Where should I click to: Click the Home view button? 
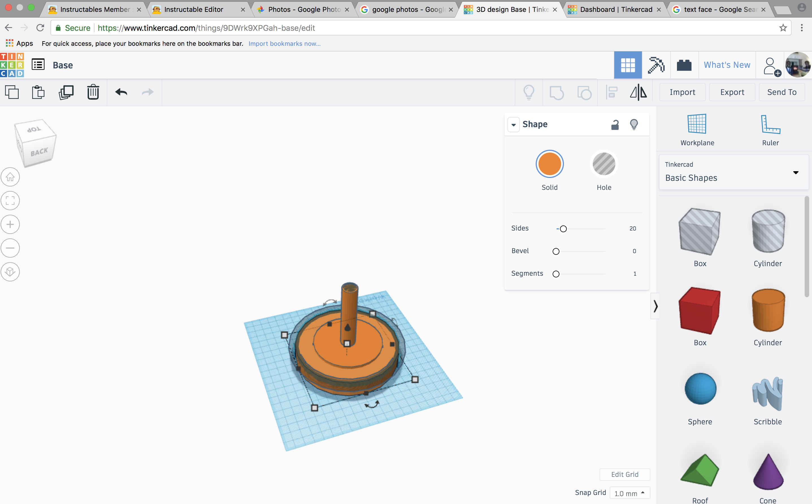[x=10, y=177]
